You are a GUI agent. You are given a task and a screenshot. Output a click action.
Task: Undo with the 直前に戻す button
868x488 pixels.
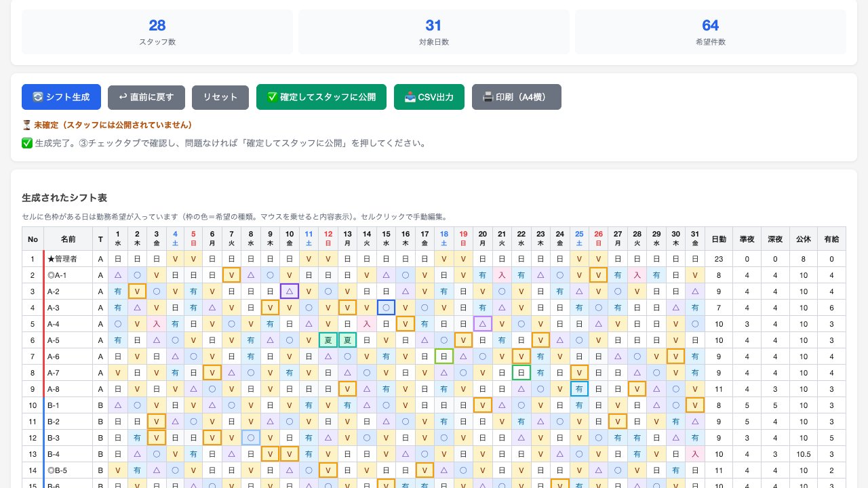coord(146,97)
